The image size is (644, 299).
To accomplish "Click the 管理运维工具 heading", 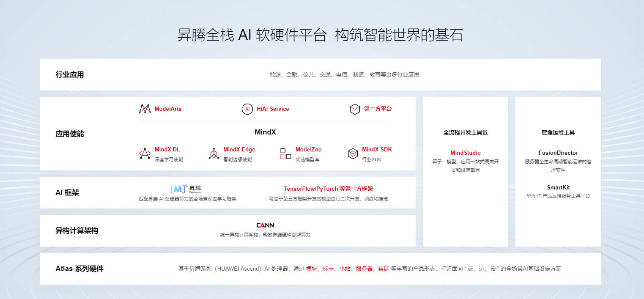I will [558, 132].
